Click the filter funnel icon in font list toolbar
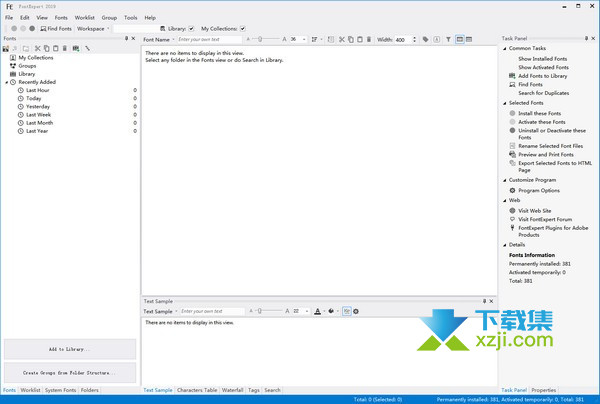 (448, 40)
